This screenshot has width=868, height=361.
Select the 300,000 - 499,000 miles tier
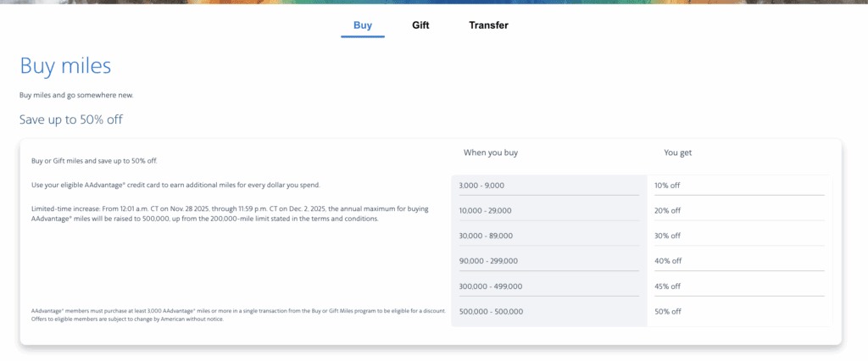tap(491, 286)
